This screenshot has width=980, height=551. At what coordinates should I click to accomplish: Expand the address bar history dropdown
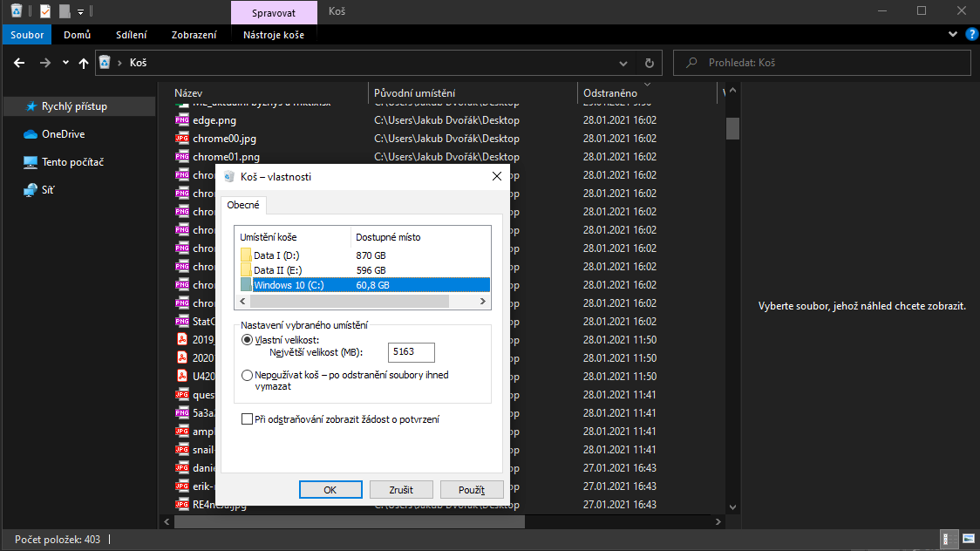(x=623, y=63)
